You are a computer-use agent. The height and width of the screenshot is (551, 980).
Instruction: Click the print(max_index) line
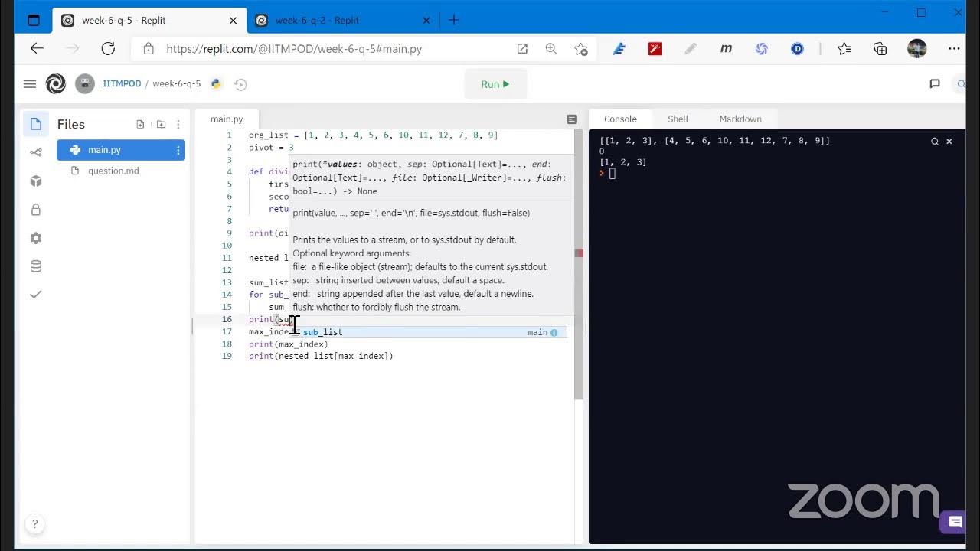289,344
